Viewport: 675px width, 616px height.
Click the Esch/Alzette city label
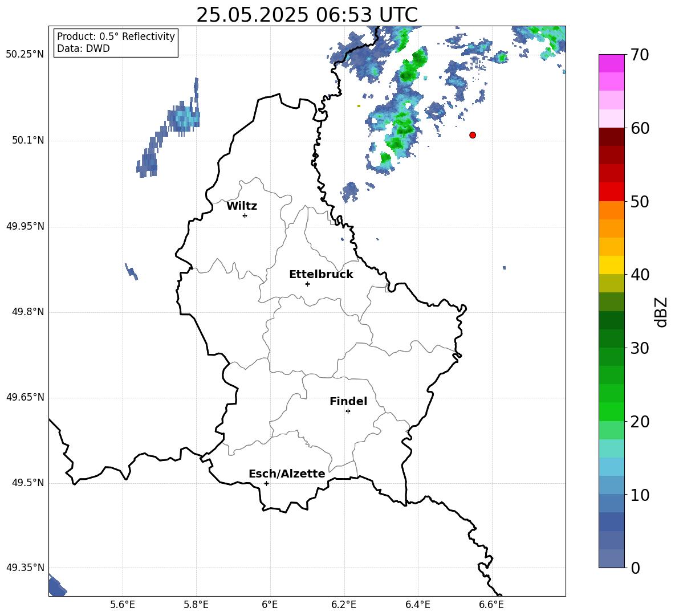(287, 474)
